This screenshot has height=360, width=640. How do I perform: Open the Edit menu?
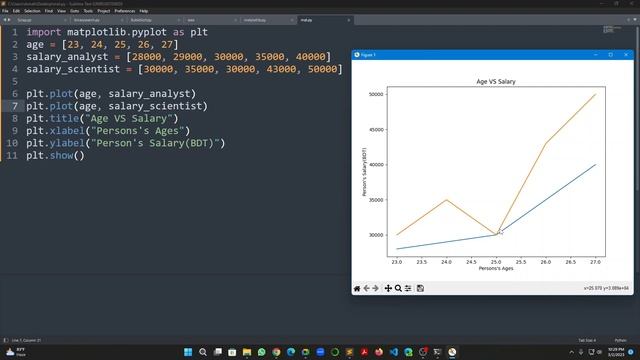tap(16, 11)
